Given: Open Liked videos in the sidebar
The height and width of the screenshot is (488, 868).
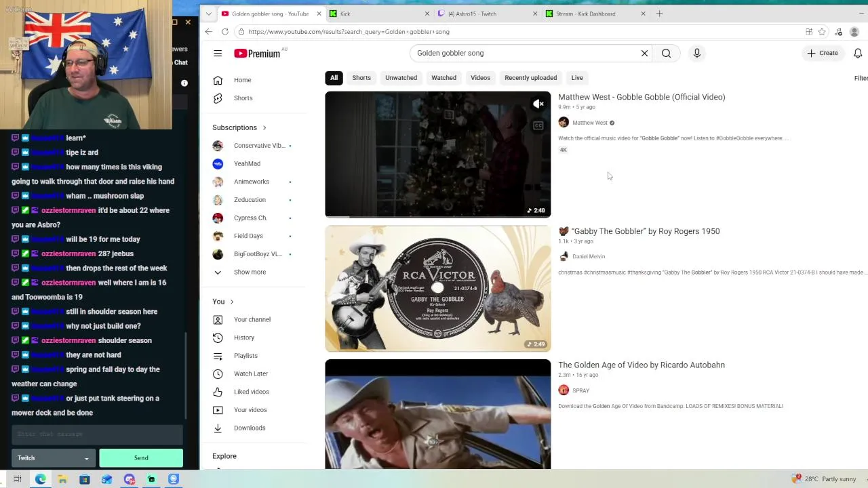Looking at the screenshot, I should (x=251, y=392).
